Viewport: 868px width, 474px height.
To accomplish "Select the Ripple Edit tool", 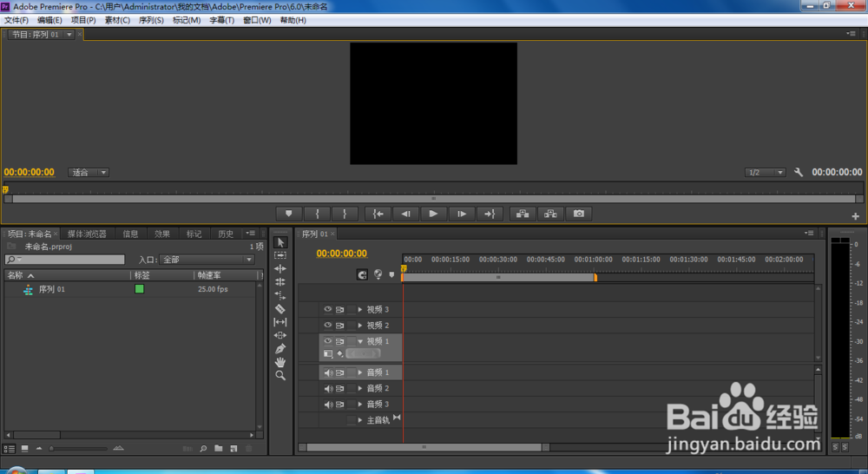I will click(x=280, y=268).
